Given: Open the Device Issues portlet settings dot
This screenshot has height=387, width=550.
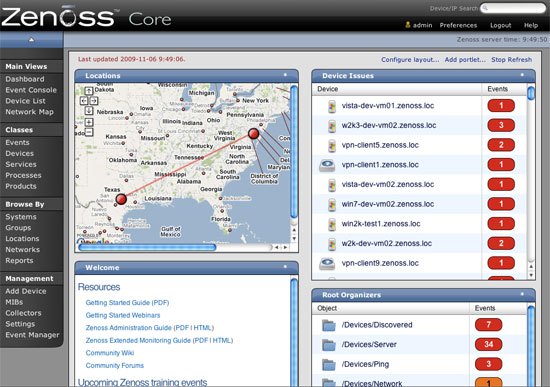Looking at the screenshot, I should point(522,75).
